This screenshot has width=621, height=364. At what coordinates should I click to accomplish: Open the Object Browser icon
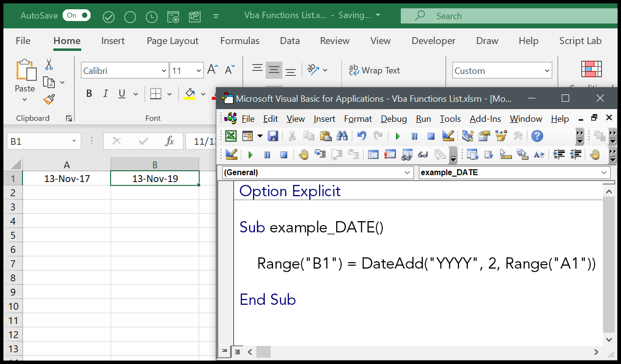500,136
